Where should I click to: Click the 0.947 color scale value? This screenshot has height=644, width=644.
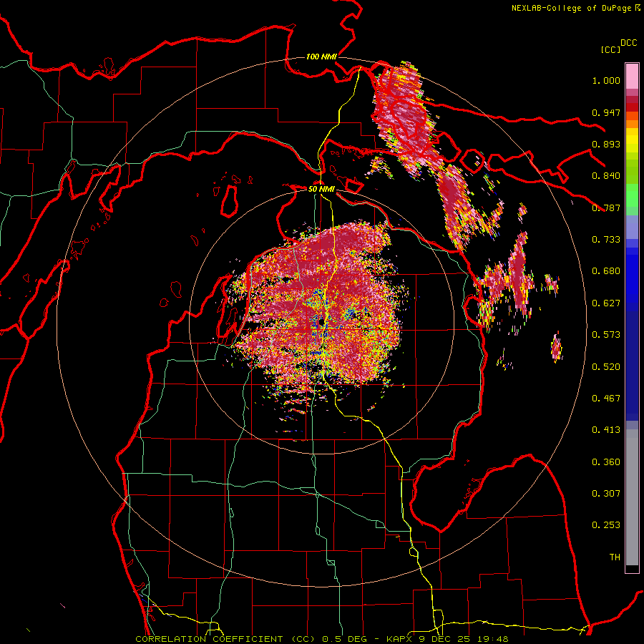click(606, 112)
